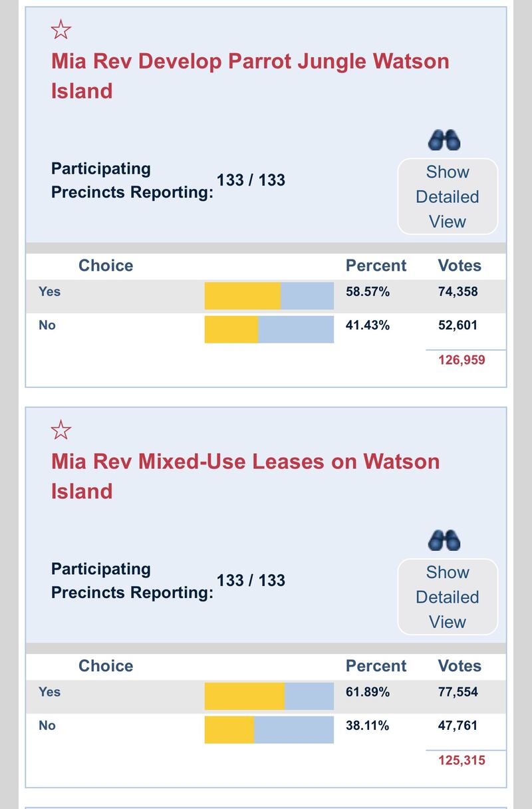Select the No row with 47,761 votes
This screenshot has width=532, height=809.
[x=266, y=730]
